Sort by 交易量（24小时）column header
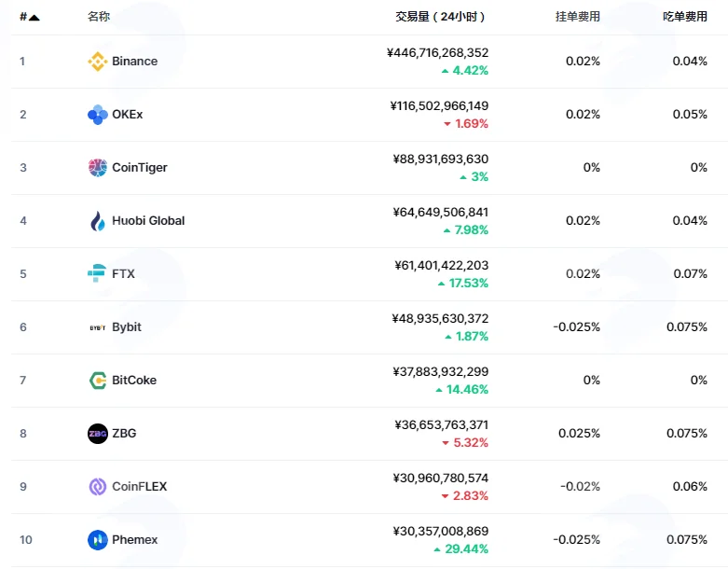This screenshot has width=728, height=569. (440, 17)
